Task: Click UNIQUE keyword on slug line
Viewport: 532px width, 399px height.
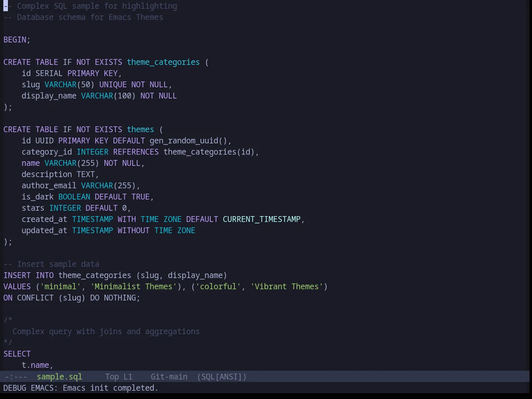Action: pyautogui.click(x=113, y=84)
